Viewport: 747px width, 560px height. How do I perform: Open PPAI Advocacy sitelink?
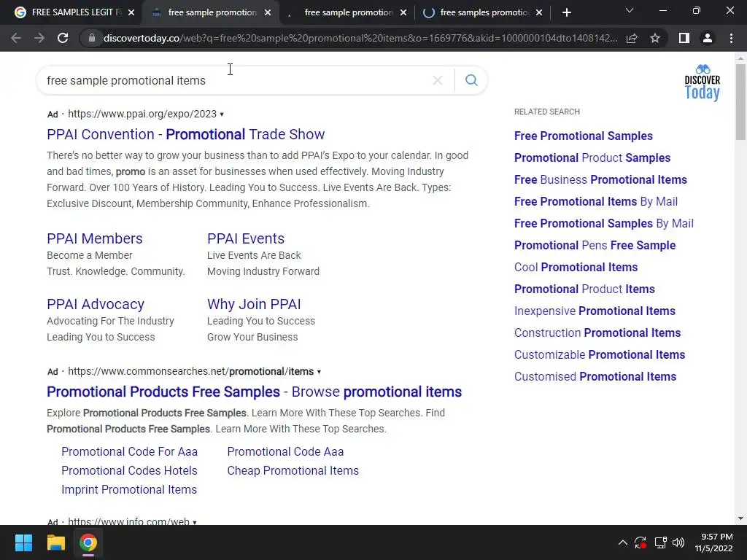pyautogui.click(x=96, y=304)
